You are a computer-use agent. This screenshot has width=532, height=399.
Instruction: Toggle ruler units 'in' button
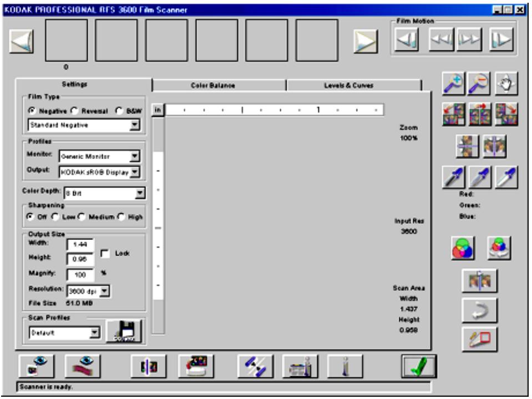click(x=158, y=110)
